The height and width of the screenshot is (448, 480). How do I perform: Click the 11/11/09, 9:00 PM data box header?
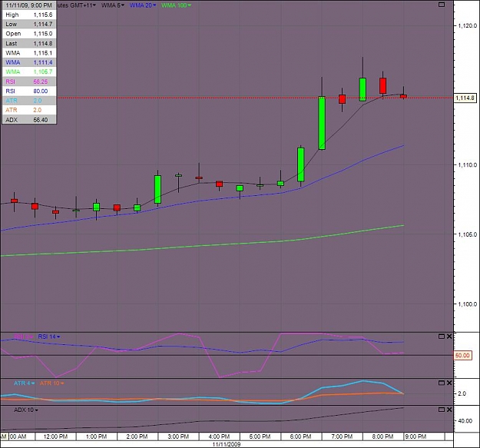coord(28,5)
